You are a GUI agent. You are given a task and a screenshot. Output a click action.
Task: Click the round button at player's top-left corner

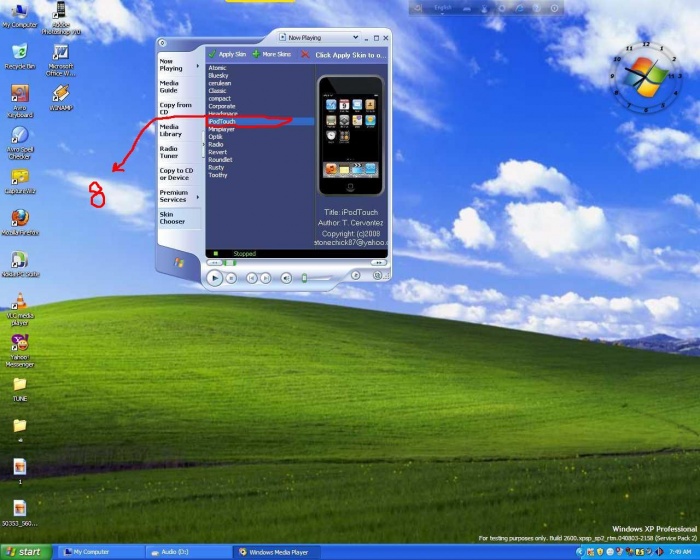click(162, 43)
